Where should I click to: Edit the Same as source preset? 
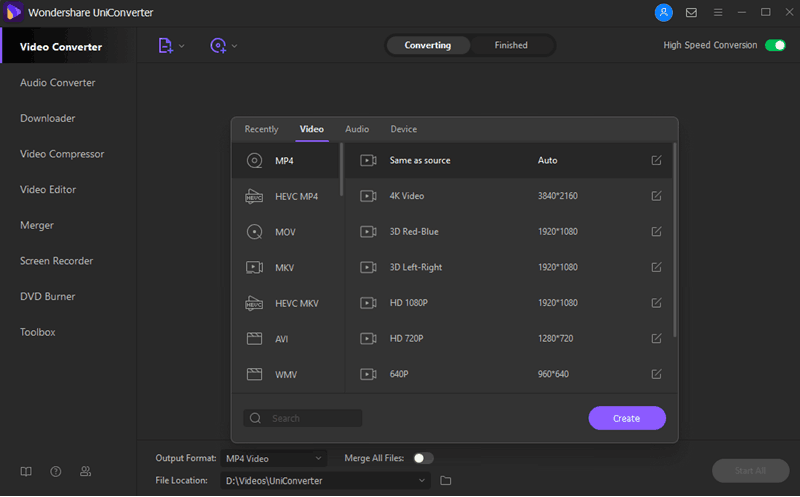(656, 160)
